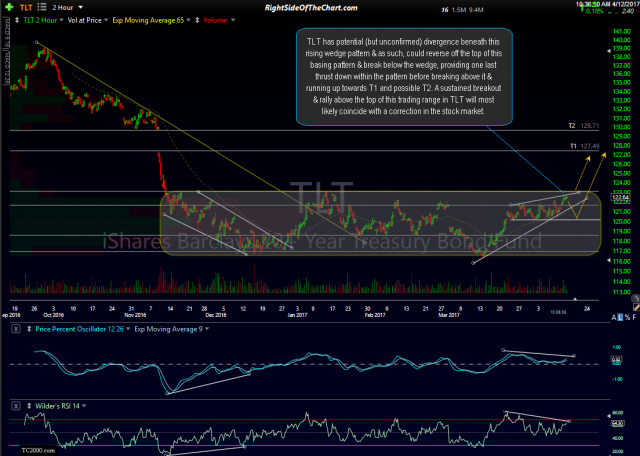The image size is (640, 456).
Task: Click the move handle beside Volume label
Action: tap(197, 20)
